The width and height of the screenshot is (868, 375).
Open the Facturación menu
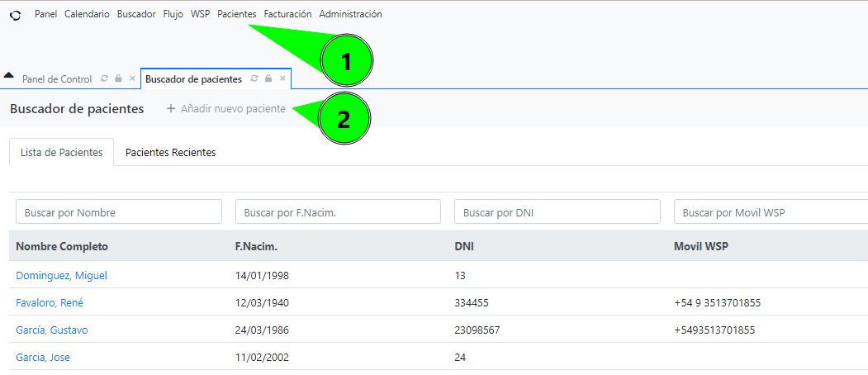(288, 14)
